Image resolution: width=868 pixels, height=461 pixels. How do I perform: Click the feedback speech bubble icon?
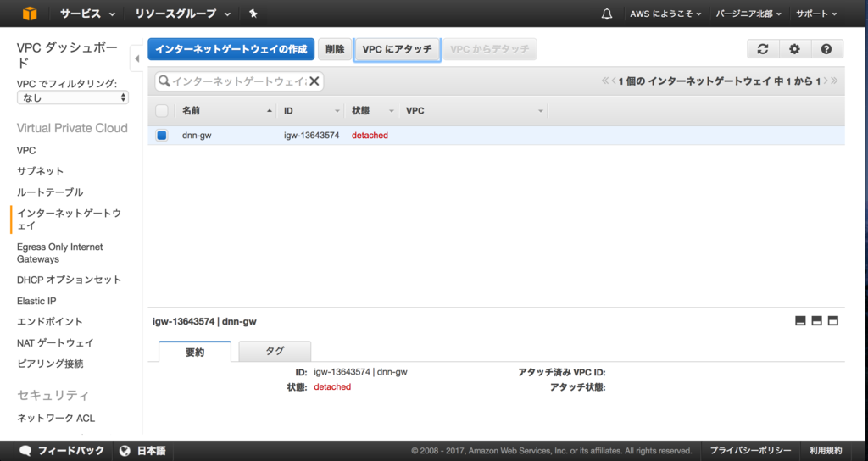coord(25,451)
